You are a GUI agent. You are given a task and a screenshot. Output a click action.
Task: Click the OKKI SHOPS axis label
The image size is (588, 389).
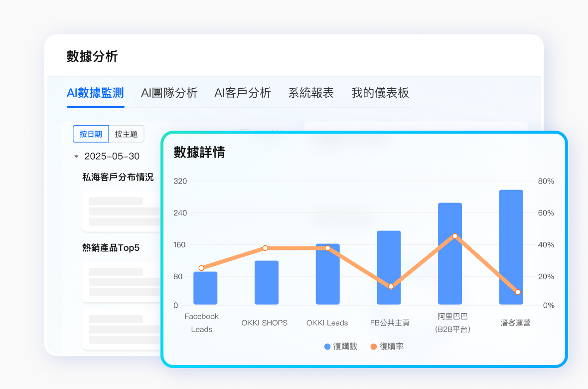point(264,323)
